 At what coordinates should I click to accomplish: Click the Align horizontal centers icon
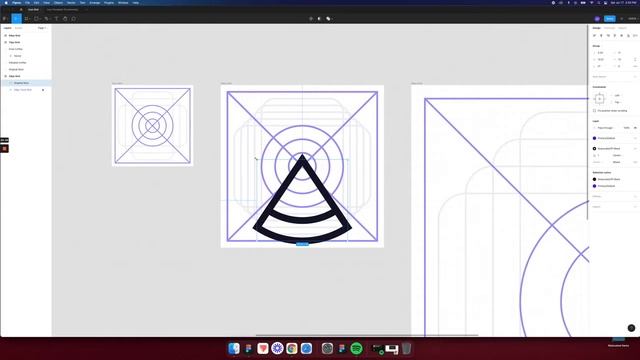(601, 36)
